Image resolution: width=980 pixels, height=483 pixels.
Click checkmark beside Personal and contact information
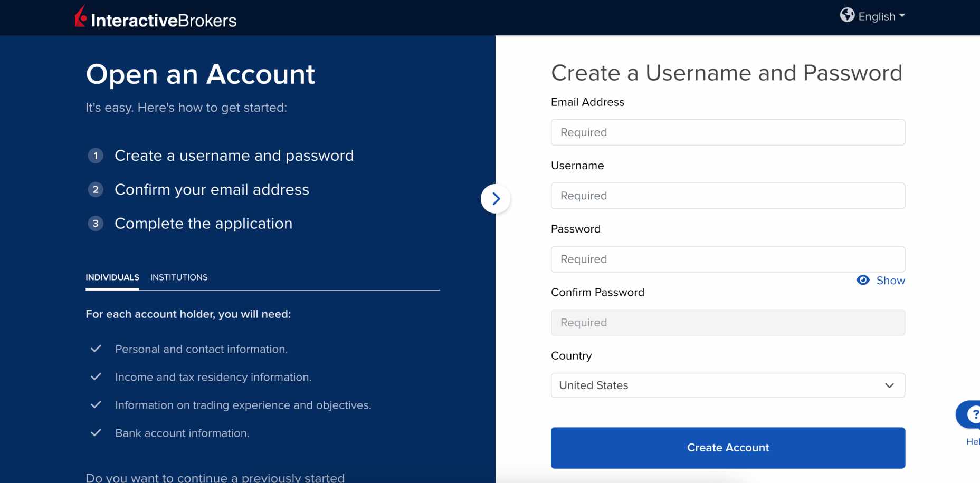pyautogui.click(x=96, y=349)
